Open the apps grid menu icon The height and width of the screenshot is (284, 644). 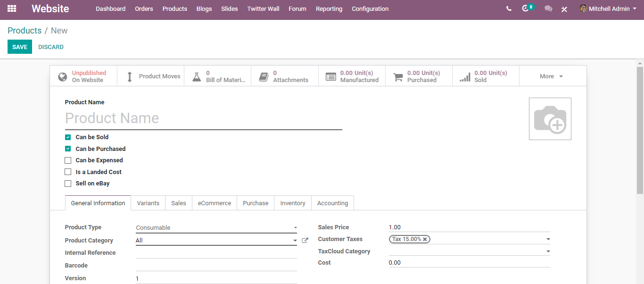pos(12,8)
